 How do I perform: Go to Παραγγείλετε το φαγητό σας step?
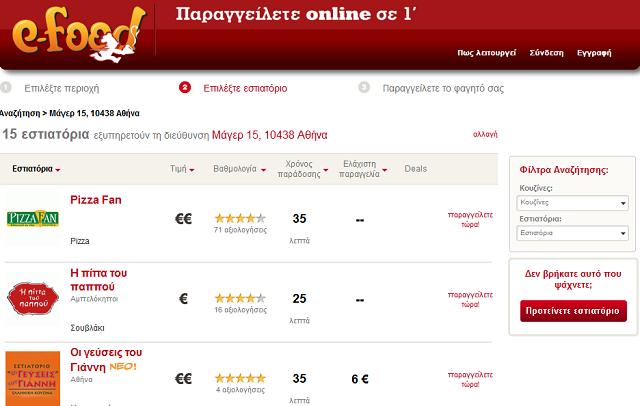pos(443,89)
